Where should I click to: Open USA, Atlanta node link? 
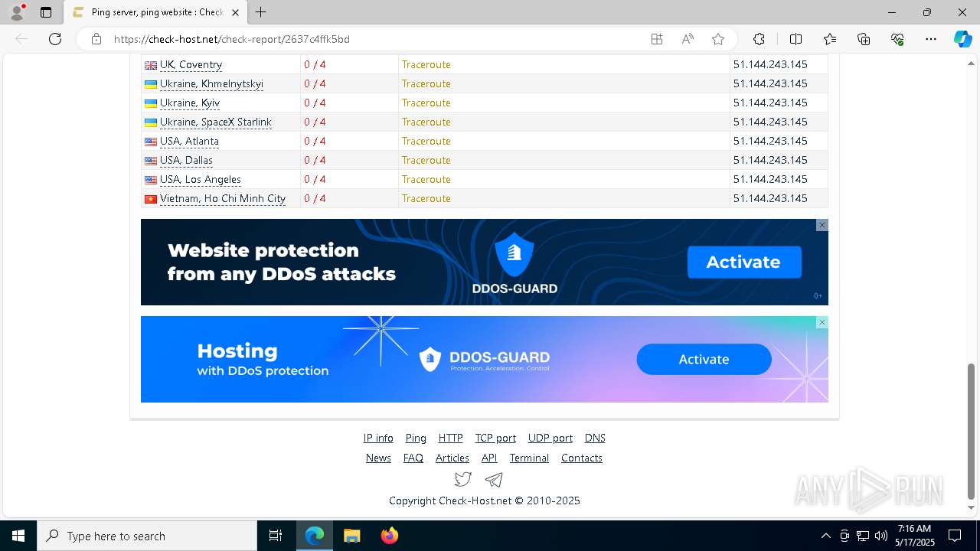click(x=189, y=141)
